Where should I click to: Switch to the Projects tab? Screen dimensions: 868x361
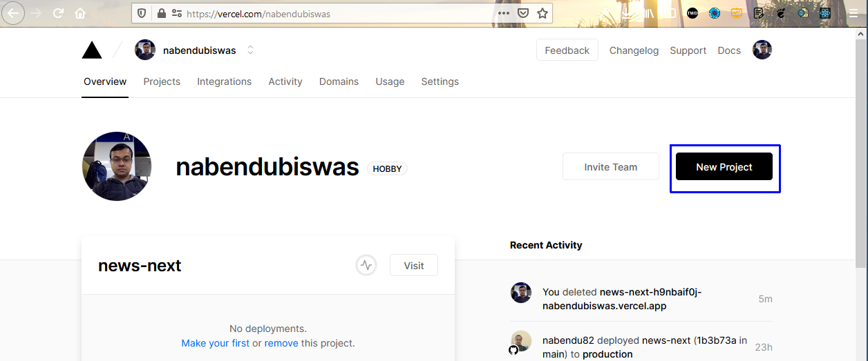pos(162,81)
